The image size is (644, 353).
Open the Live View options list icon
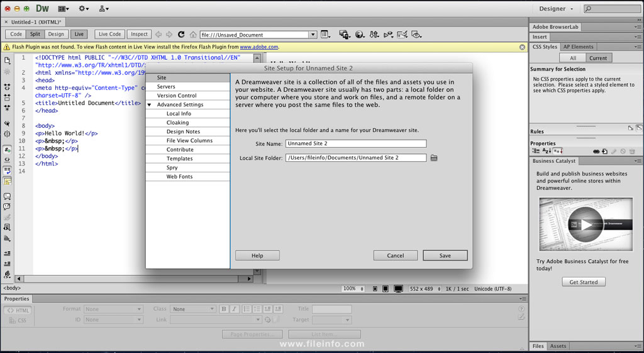tap(325, 35)
